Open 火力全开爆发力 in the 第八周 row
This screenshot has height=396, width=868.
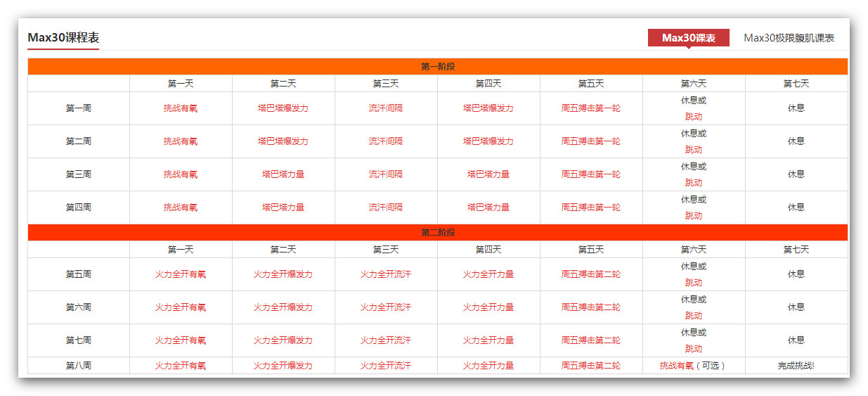pyautogui.click(x=283, y=366)
